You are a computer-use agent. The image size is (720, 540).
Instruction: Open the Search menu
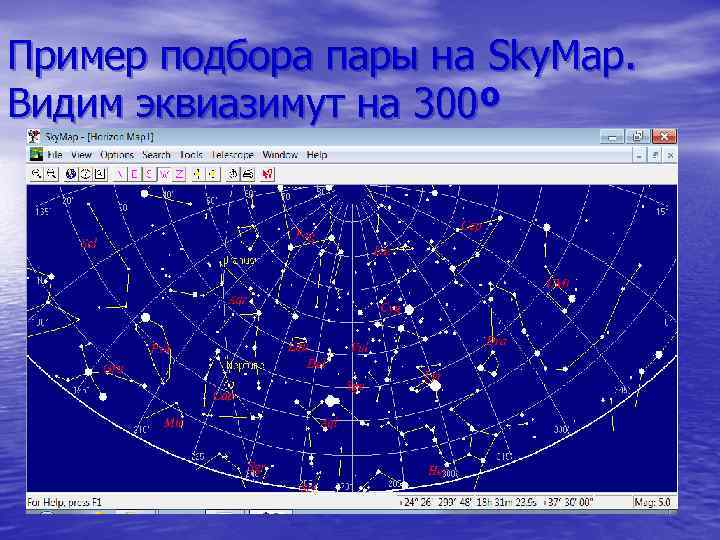coord(156,155)
